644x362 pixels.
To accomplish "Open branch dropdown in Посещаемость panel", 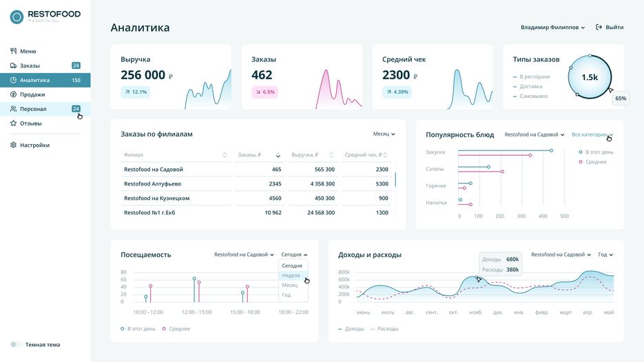I will (244, 254).
